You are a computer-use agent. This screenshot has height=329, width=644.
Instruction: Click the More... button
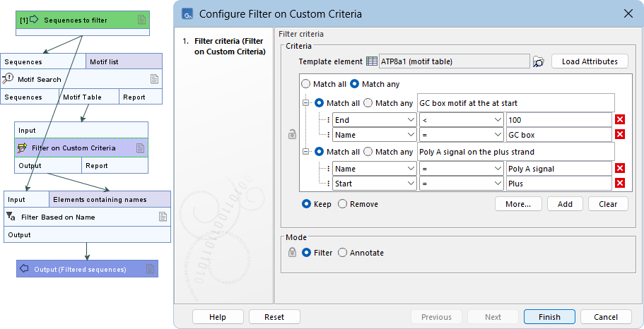[518, 204]
